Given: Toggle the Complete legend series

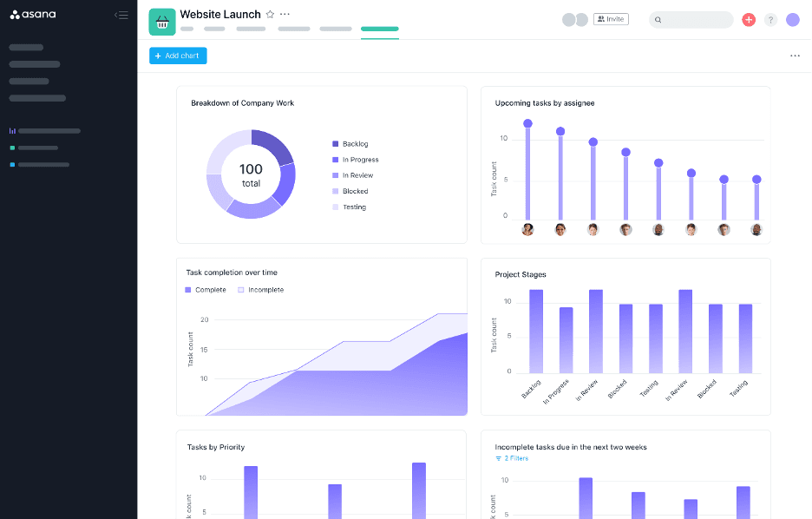Looking at the screenshot, I should (x=206, y=290).
